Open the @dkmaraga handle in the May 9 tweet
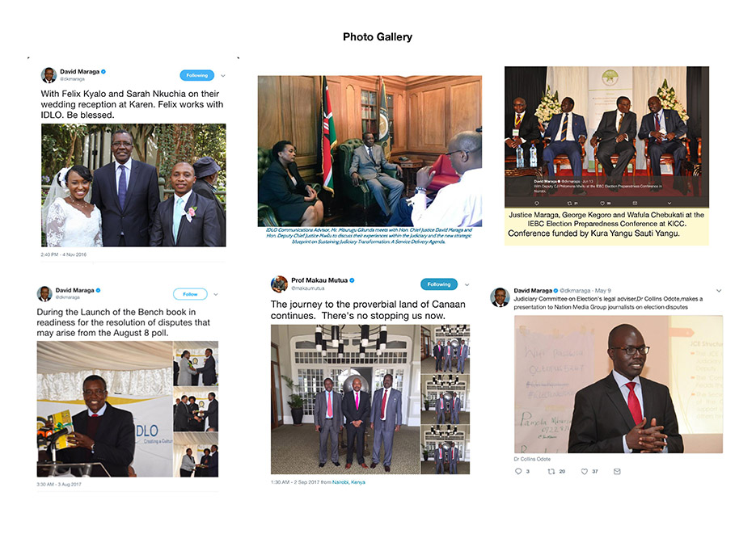756x534 pixels. point(575,291)
